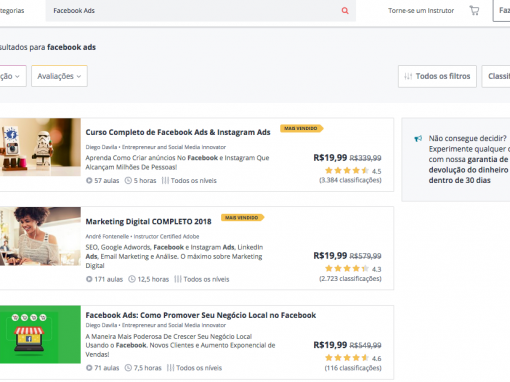Open Todos os filtros button
The width and height of the screenshot is (510, 382).
coord(437,76)
